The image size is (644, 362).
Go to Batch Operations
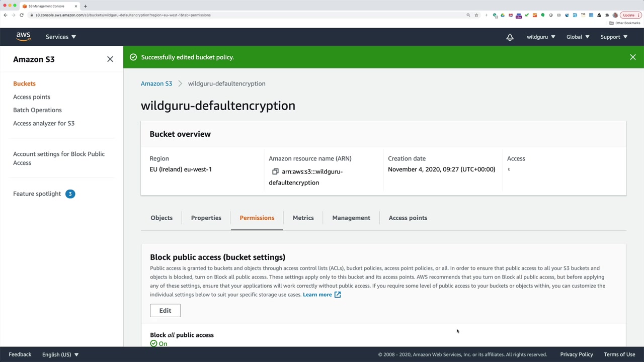coord(37,110)
